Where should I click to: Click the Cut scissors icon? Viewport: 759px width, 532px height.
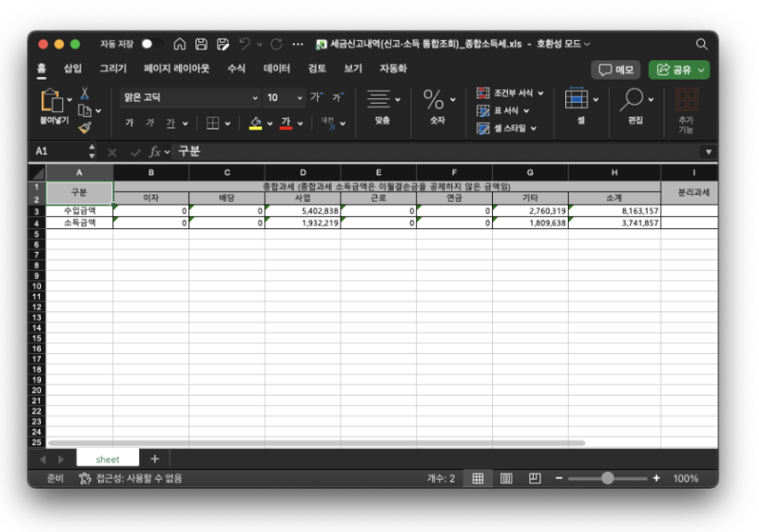point(85,94)
